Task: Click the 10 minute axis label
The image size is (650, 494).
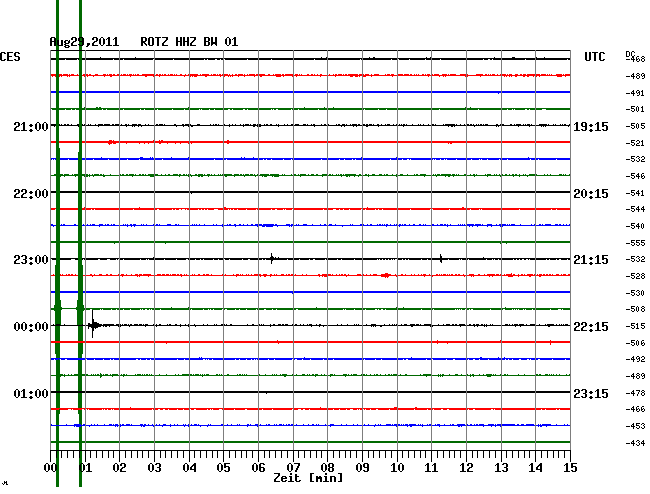Action: (397, 468)
